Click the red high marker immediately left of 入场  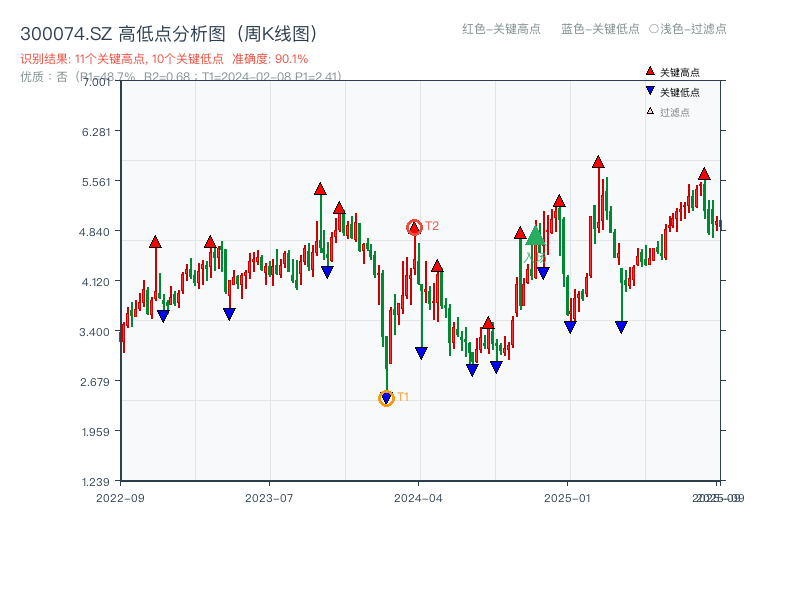(520, 233)
